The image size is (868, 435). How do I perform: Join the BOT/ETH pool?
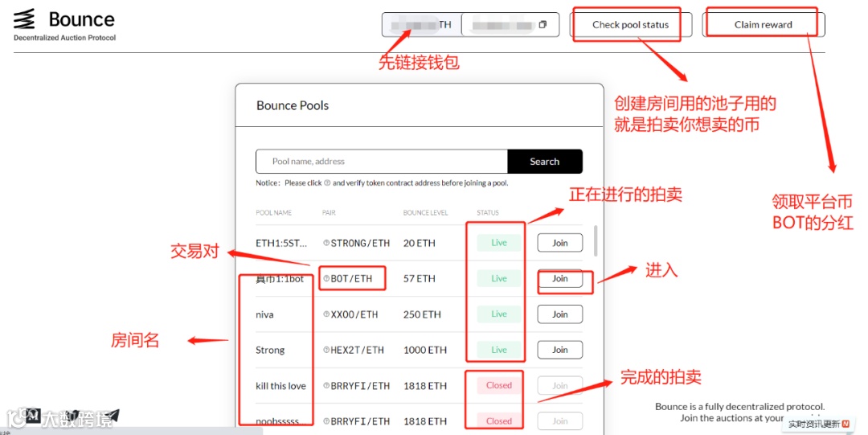(559, 278)
